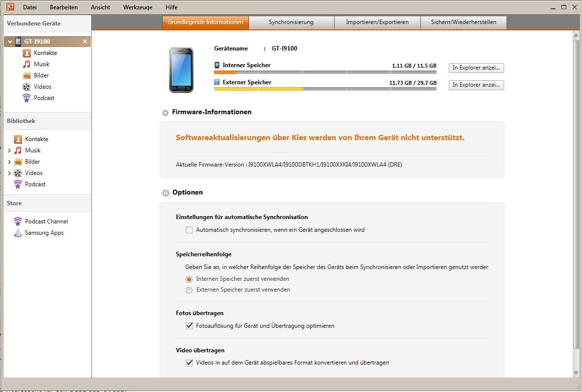This screenshot has width=582, height=392.
Task: Select Kontakte in Bibliothek
Action: (x=37, y=139)
